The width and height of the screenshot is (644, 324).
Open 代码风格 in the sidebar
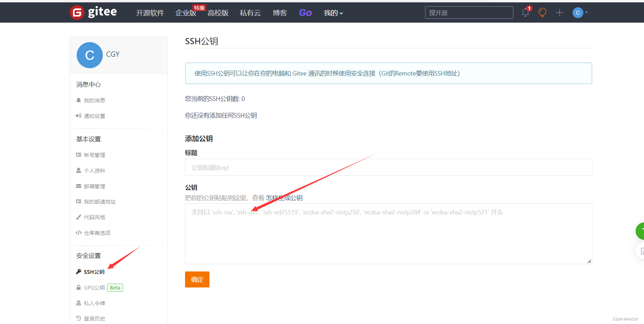(x=94, y=217)
